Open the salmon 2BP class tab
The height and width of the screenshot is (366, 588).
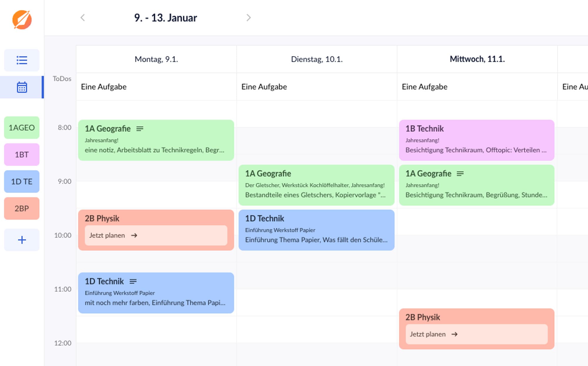22,209
